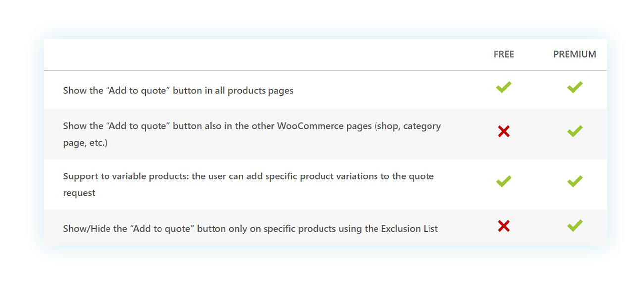Click the FREE checkmark for variable products support
Viewport: 644px width, 291px height.
tap(504, 182)
